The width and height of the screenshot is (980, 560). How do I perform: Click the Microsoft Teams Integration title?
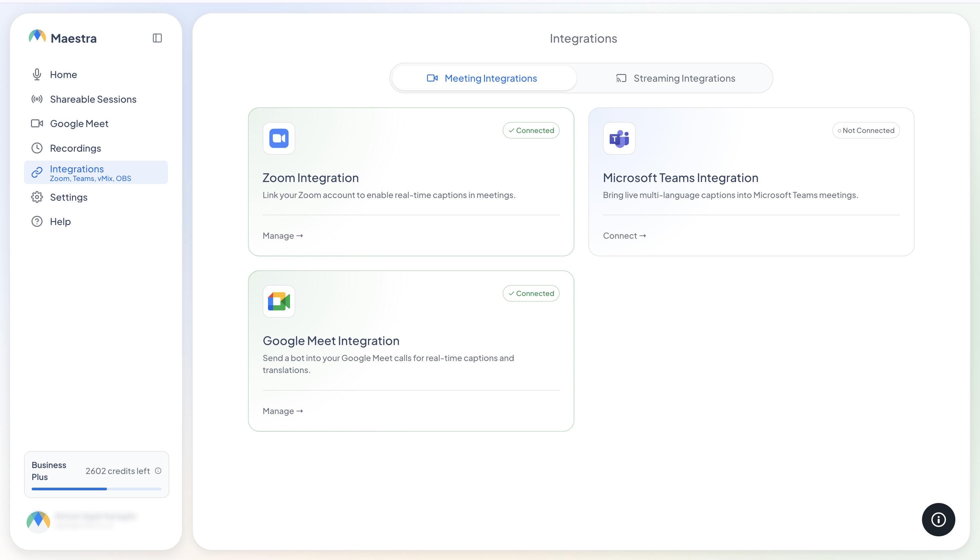681,178
